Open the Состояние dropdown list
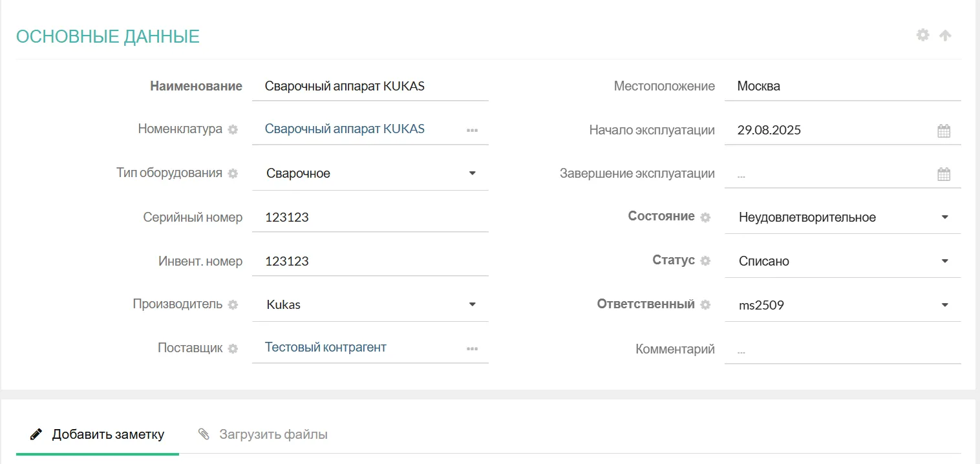The width and height of the screenshot is (980, 464). pos(944,217)
